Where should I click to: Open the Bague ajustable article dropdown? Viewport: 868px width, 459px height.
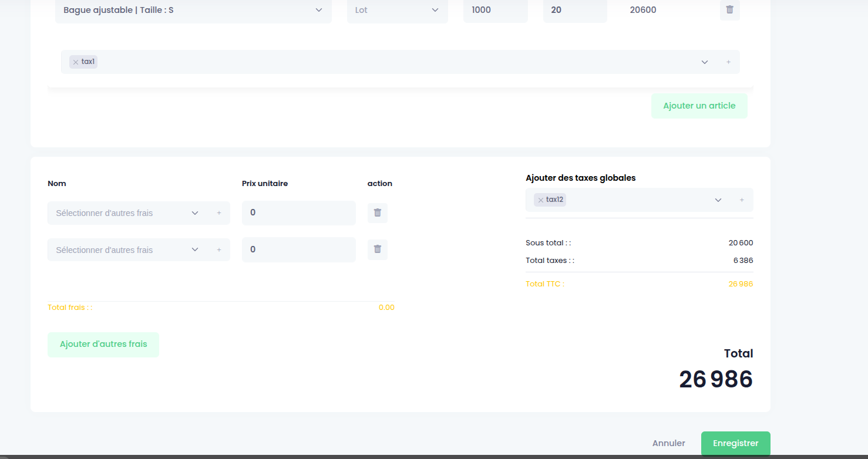(x=193, y=11)
